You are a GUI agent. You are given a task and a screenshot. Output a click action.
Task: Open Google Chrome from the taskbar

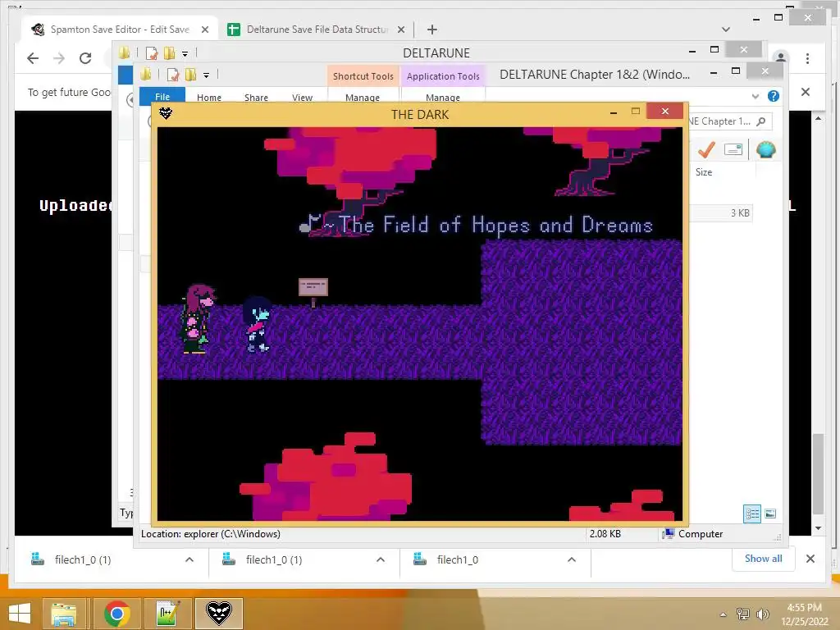117,614
